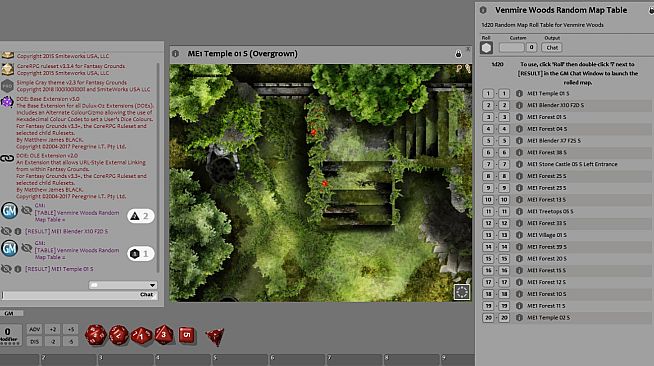Click chat scrollbar on chat window
The image size is (654, 366).
158,167
